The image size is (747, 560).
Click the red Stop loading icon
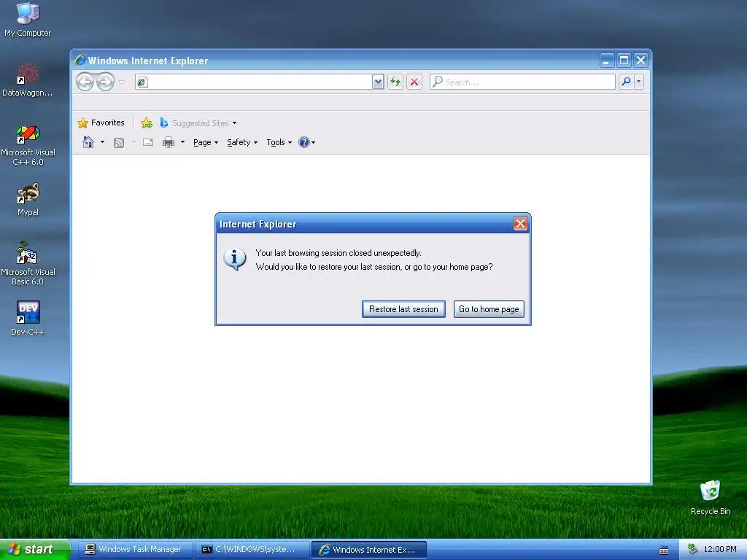click(414, 82)
